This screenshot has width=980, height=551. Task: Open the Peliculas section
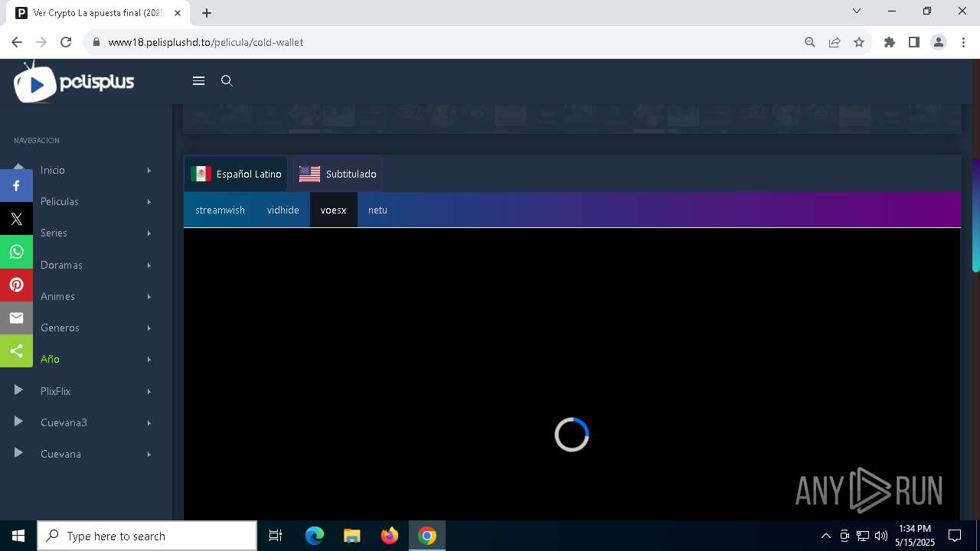[x=60, y=201]
